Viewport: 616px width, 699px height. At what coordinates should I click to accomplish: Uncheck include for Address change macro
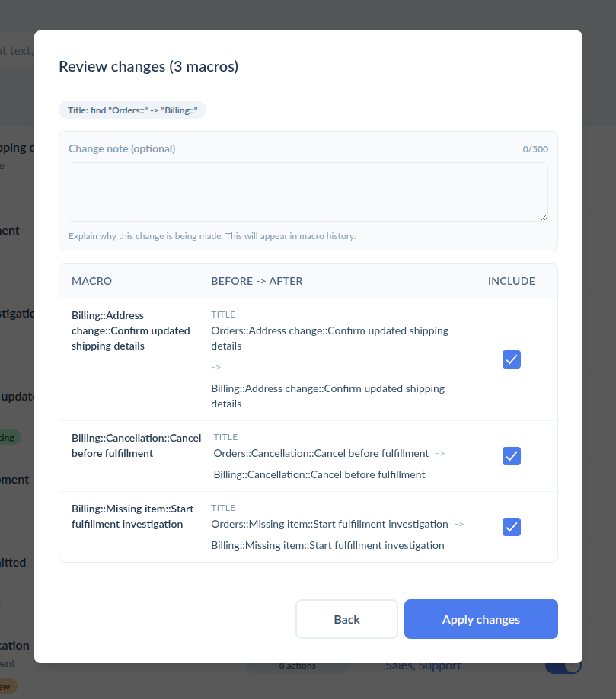(x=511, y=359)
